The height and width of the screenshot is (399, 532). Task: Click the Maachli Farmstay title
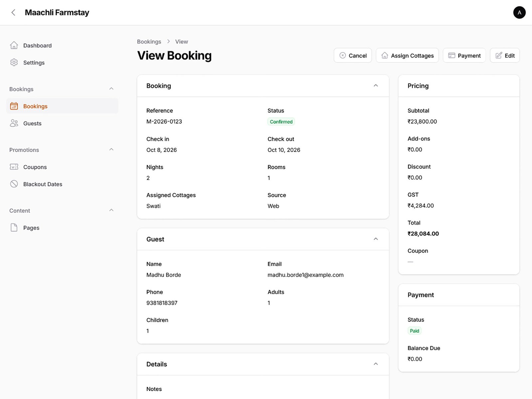pos(57,13)
